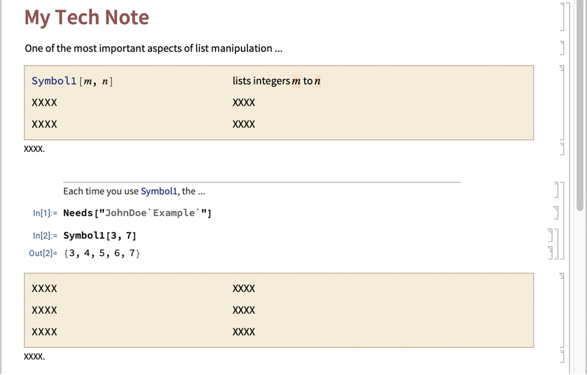Click the Out[2]= cell label
Screen dimensions: 588x375
pyautogui.click(x=43, y=253)
